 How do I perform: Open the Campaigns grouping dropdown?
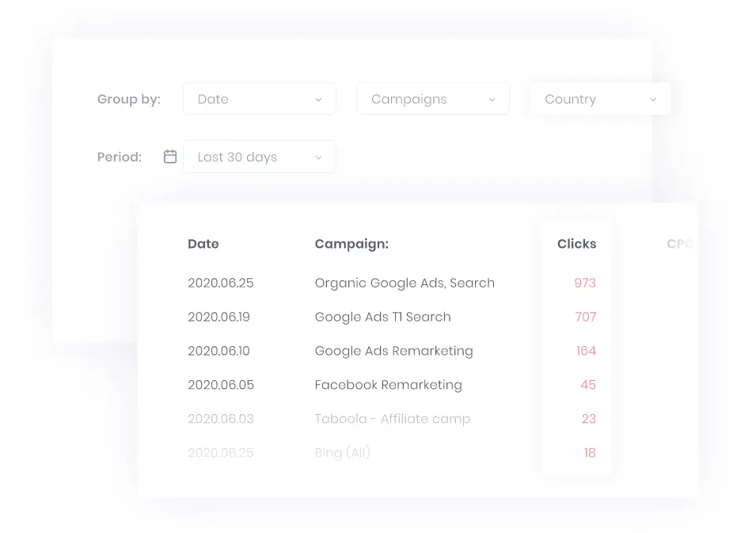pos(432,99)
